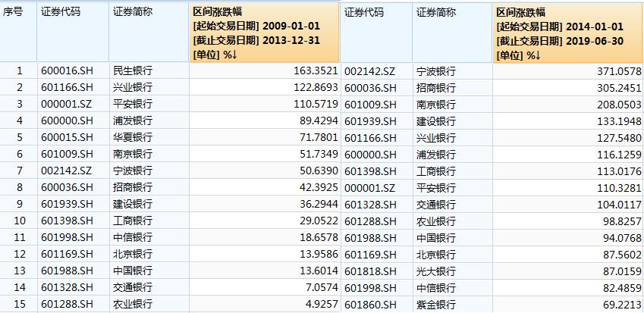Click the value 94.0768
Image resolution: width=644 pixels, height=313 pixels.
(622, 238)
